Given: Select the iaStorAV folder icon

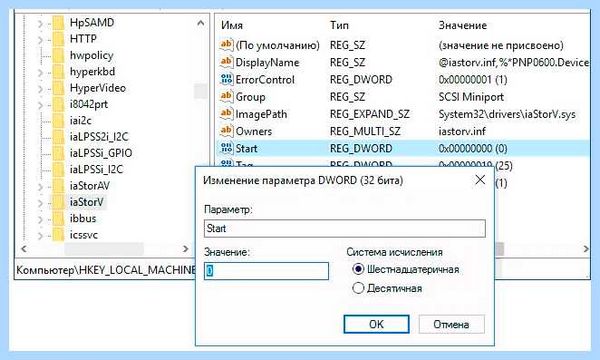Looking at the screenshot, I should [x=58, y=186].
